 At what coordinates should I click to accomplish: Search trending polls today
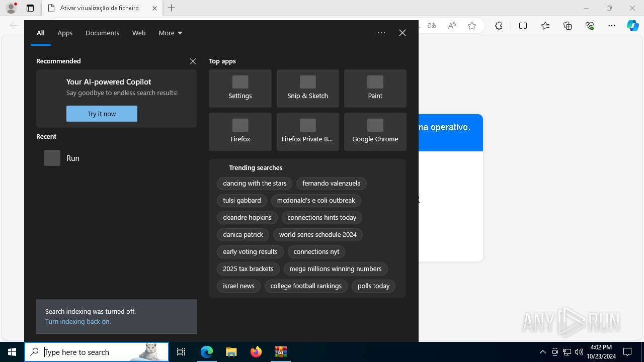click(x=374, y=286)
